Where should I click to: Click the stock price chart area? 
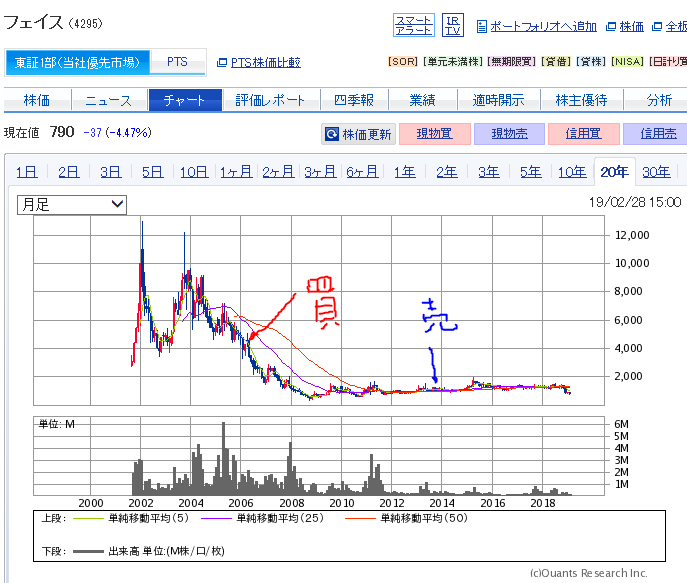pos(319,311)
